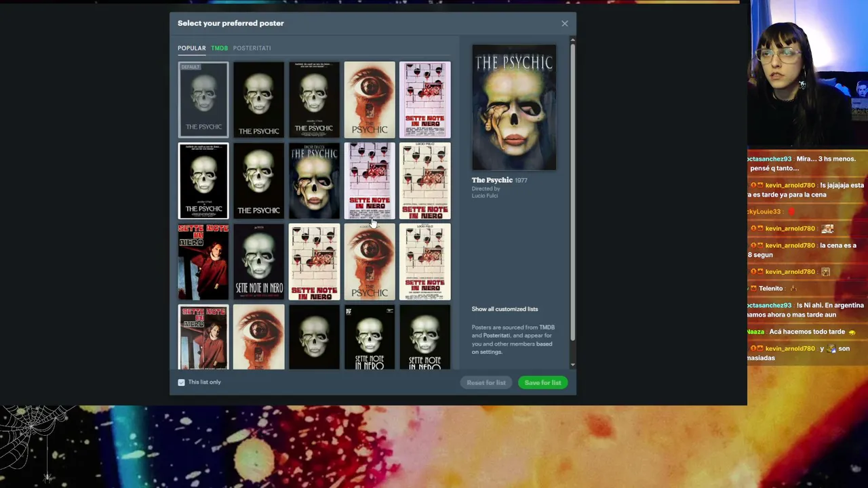Switch to the POPULAR tab

pos(191,48)
